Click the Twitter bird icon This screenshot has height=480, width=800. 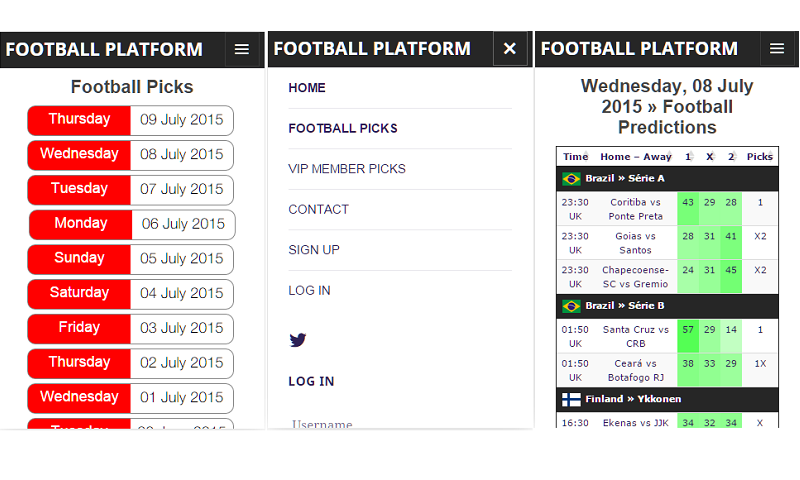tap(297, 340)
